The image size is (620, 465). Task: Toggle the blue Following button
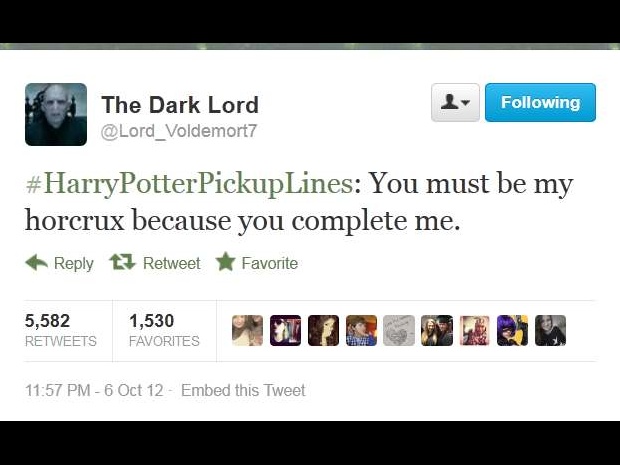point(540,102)
